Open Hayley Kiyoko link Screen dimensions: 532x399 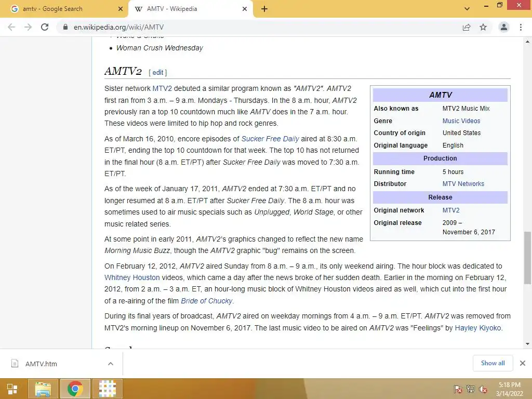coord(478,328)
